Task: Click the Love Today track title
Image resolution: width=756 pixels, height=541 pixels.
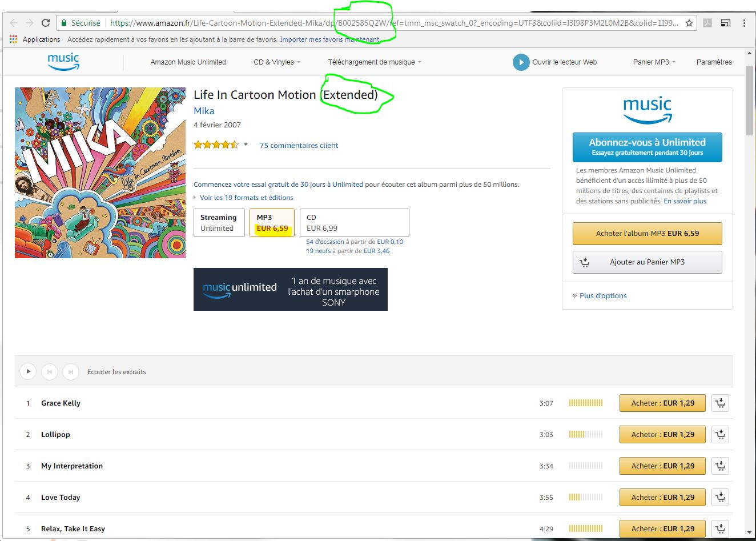Action: (61, 498)
